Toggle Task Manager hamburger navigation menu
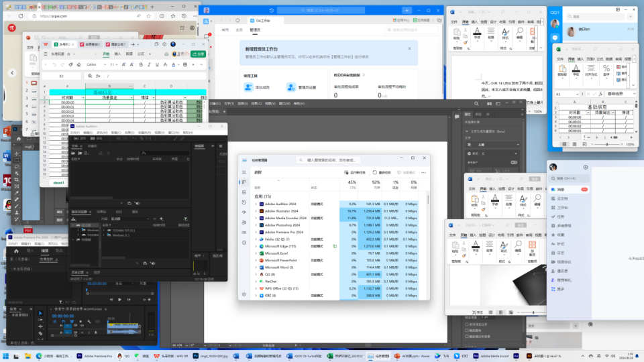This screenshot has height=362, width=644. coord(244,172)
